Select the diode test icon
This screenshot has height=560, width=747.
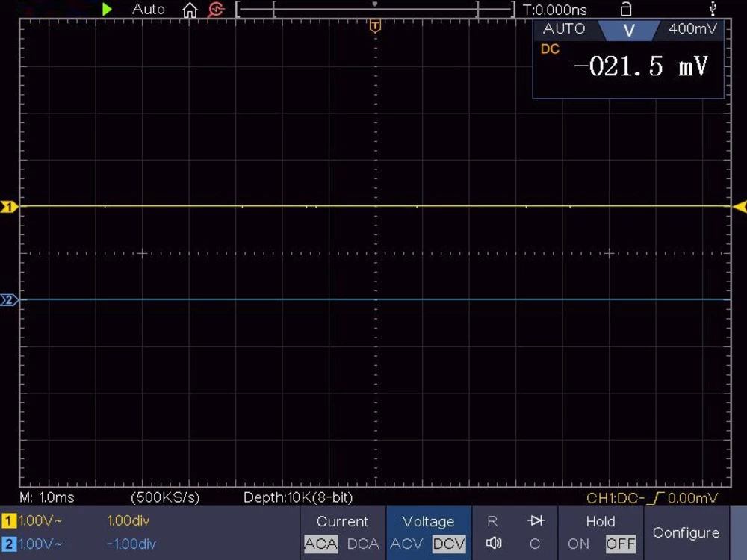(x=536, y=521)
